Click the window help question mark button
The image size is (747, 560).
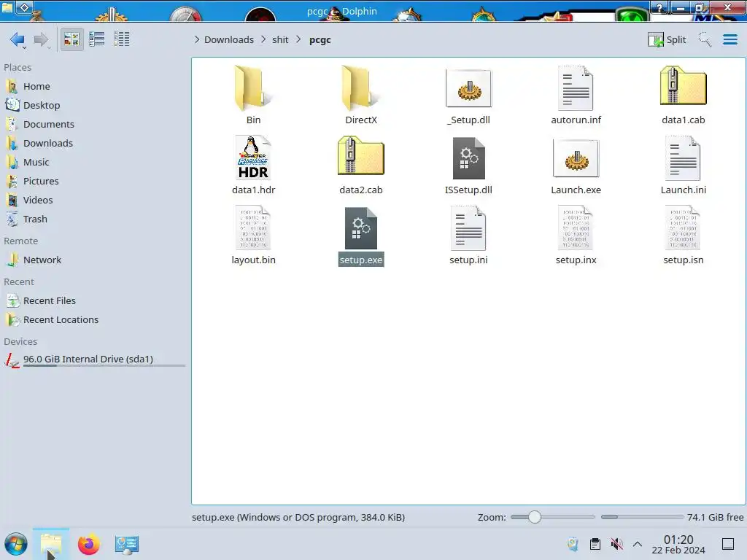(659, 7)
